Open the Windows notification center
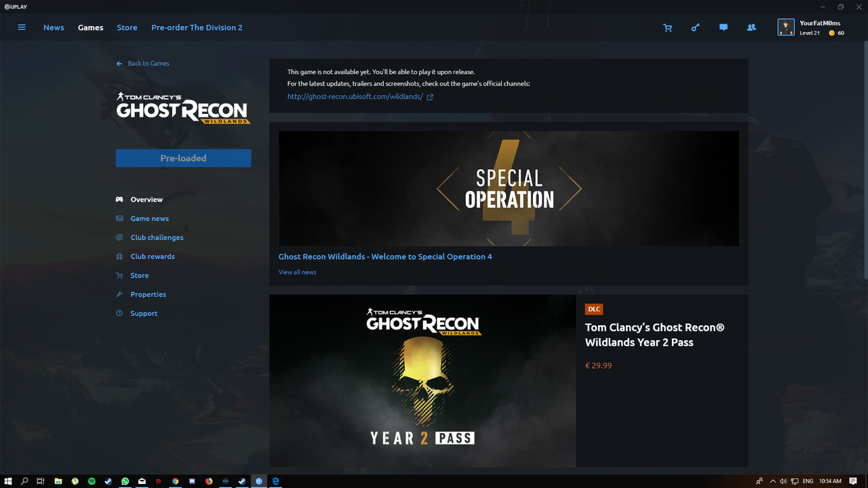Image resolution: width=868 pixels, height=488 pixels. tap(853, 481)
